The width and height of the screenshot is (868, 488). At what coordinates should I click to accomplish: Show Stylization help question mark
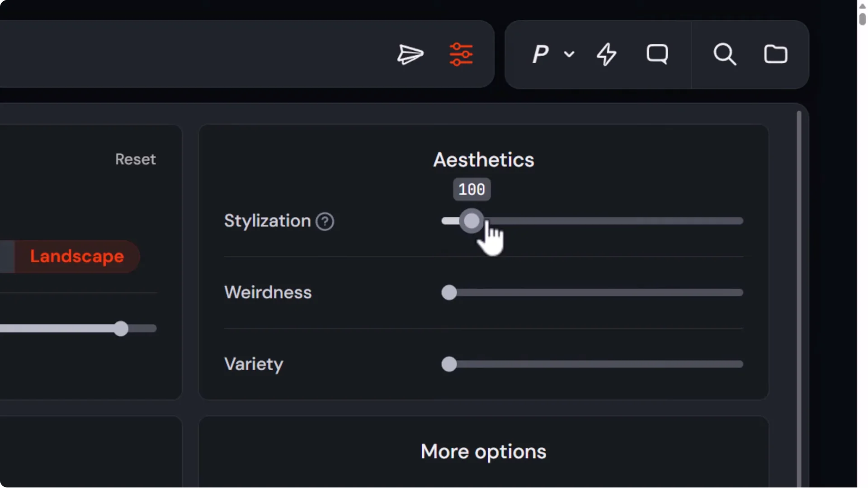coord(325,221)
